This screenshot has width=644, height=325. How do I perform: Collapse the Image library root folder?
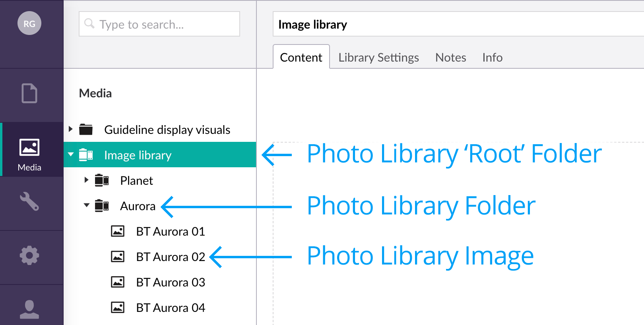[71, 155]
